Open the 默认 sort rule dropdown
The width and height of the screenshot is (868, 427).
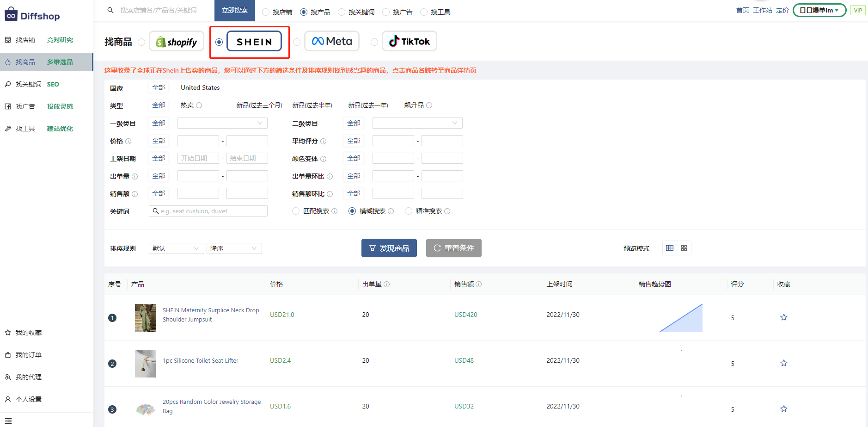point(176,248)
